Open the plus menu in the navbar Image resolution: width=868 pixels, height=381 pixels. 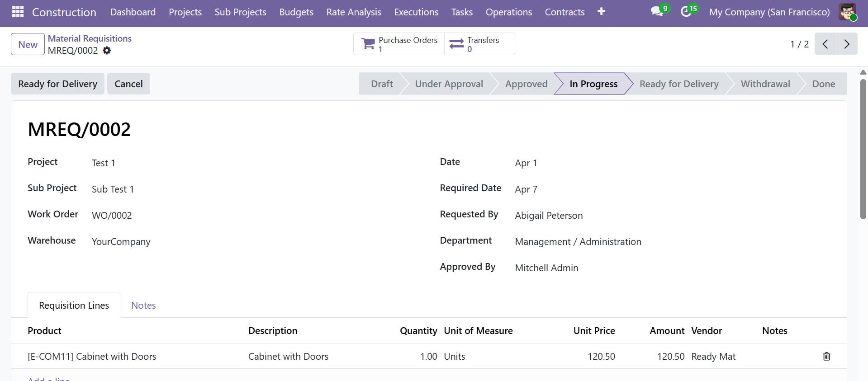pyautogui.click(x=601, y=12)
